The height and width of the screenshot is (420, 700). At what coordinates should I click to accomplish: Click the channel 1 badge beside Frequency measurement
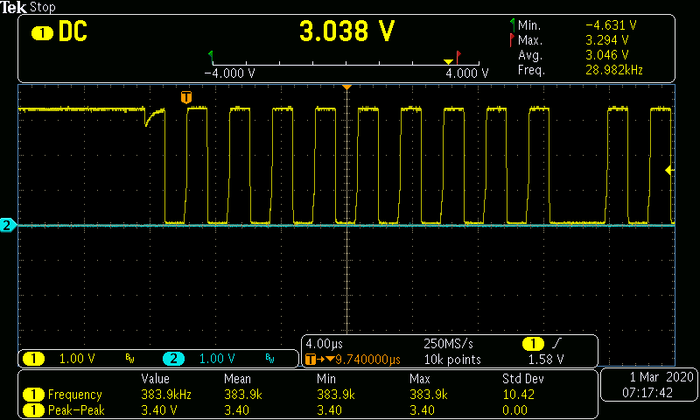click(33, 395)
